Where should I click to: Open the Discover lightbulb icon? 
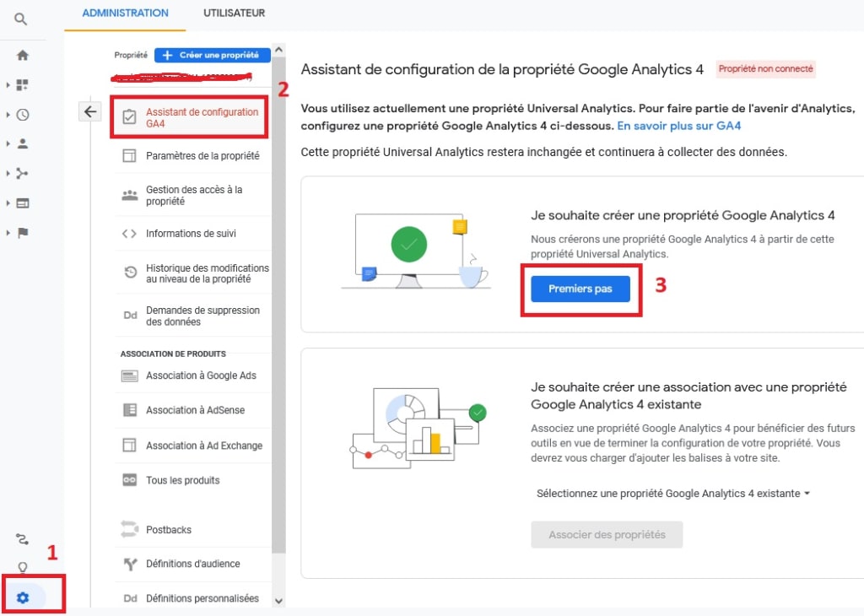(23, 567)
